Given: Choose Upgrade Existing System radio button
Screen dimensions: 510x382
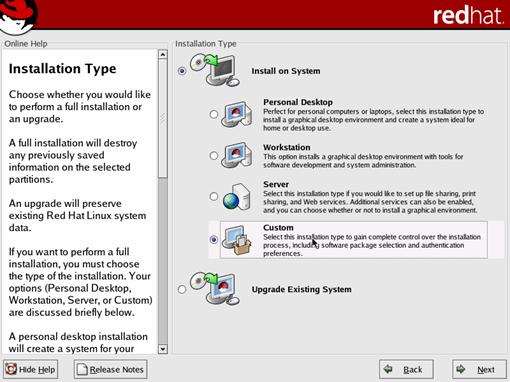Looking at the screenshot, I should click(182, 289).
